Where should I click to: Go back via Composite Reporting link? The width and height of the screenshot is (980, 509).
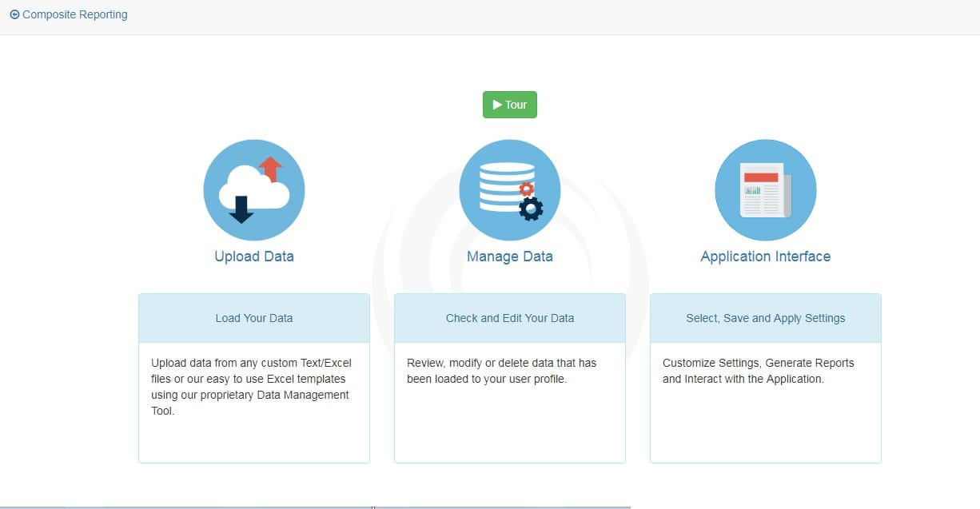tap(69, 14)
